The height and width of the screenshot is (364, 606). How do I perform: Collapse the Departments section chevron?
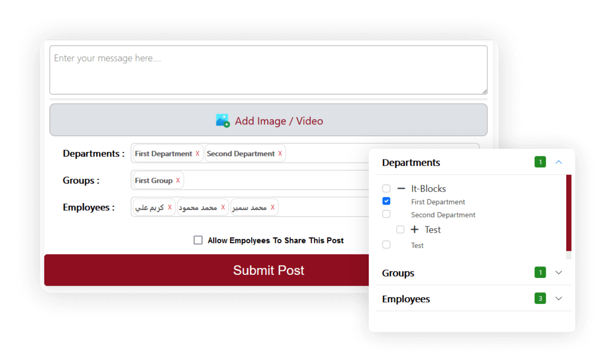pyautogui.click(x=559, y=162)
